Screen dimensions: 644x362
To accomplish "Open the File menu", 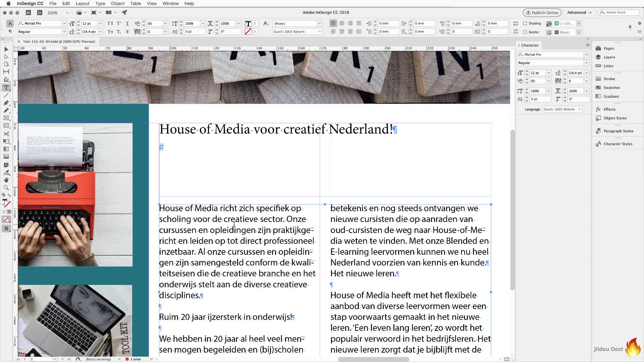I will (53, 3).
